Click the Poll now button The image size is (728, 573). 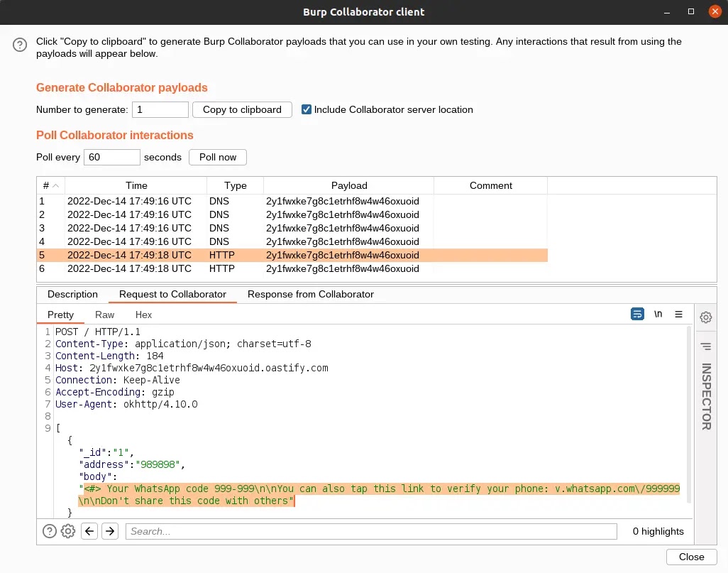tap(218, 157)
